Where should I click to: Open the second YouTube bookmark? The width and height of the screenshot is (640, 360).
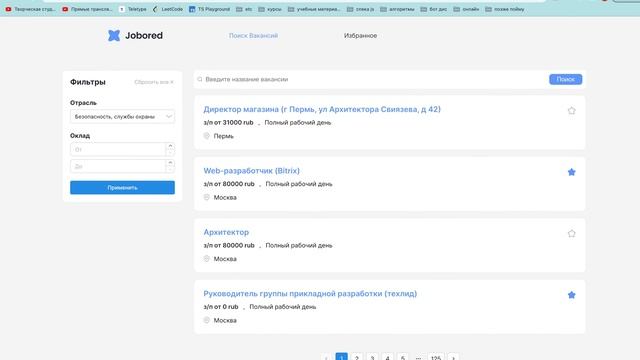tap(87, 9)
